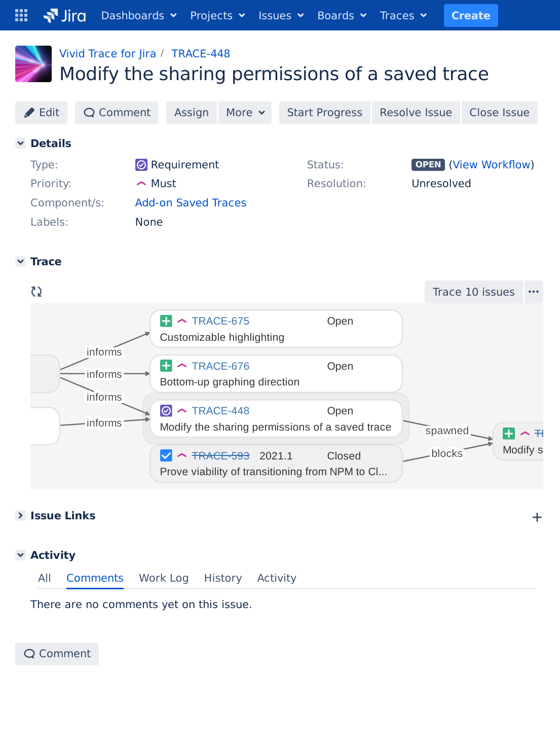Collapse the Details section

click(x=21, y=144)
